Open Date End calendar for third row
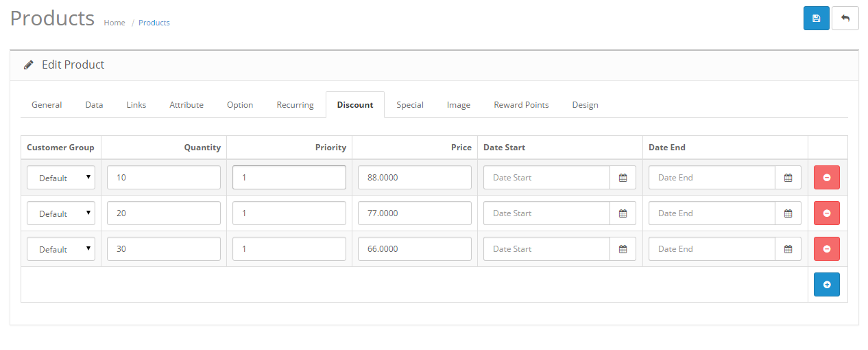This screenshot has height=350, width=868. (788, 249)
